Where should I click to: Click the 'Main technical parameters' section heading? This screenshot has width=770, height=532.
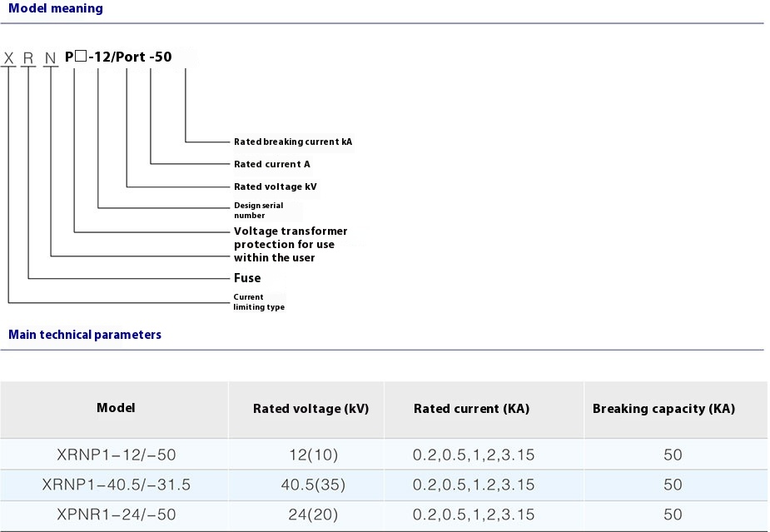click(85, 335)
